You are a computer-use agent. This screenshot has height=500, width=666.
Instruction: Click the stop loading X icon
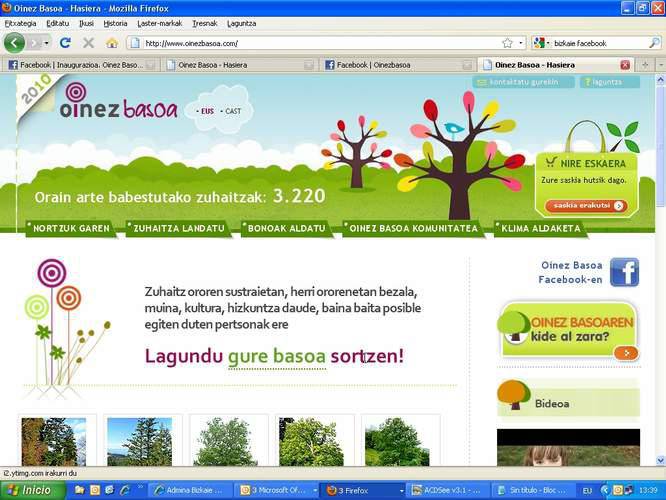click(88, 42)
